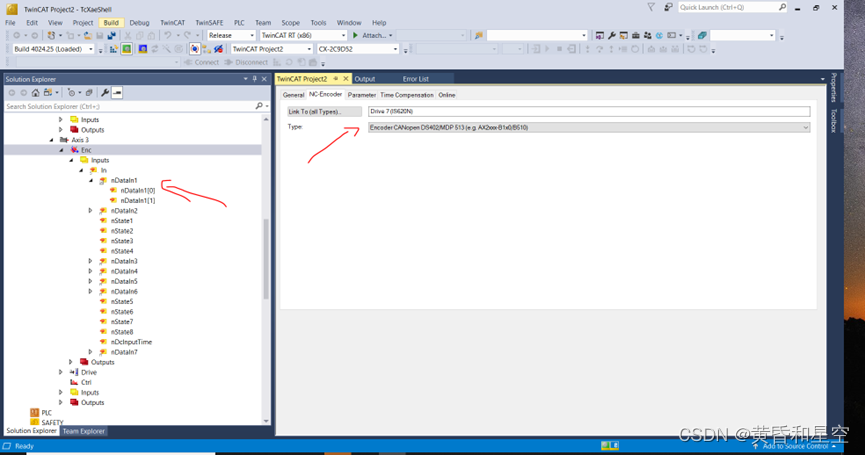Click Collapse All icon in Solution Explorer
Screen dimensions: 865x455
click(89, 93)
